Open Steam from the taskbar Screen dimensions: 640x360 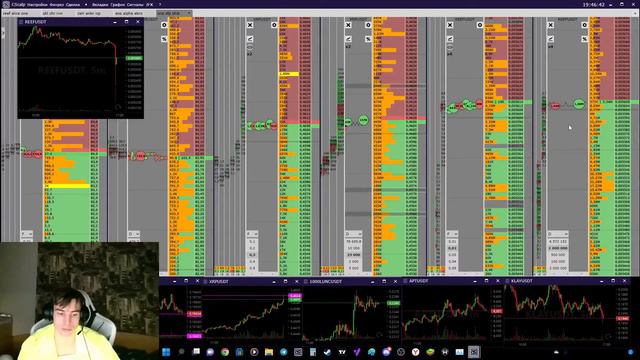pos(327,352)
